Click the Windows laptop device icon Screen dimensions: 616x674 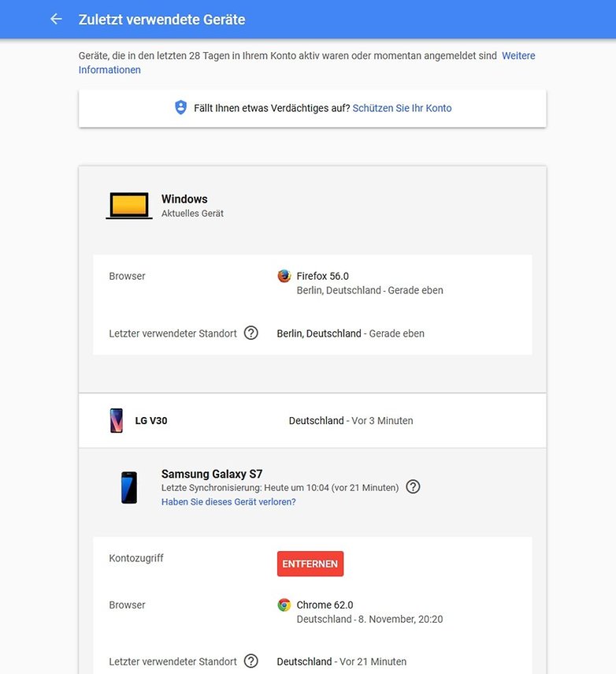(x=129, y=206)
